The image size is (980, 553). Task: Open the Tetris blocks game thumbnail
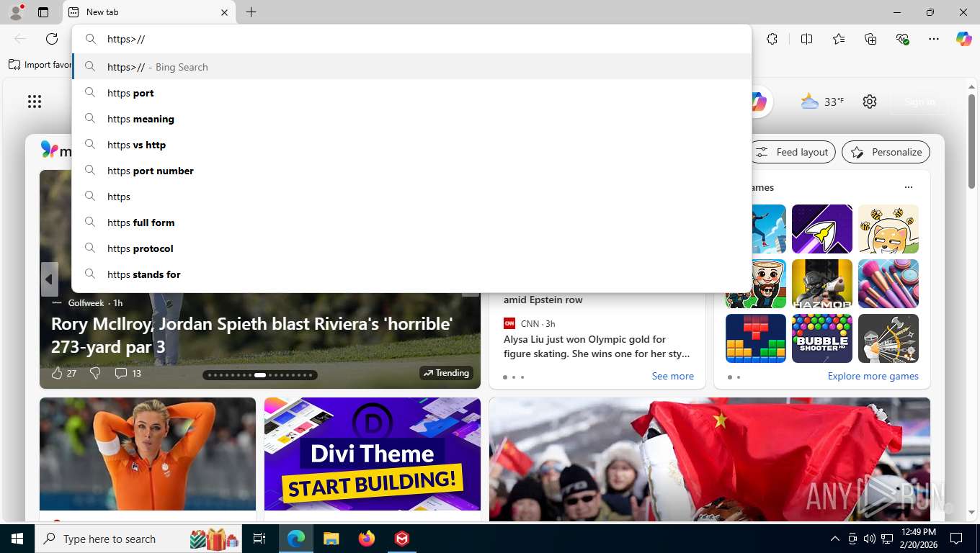point(756,338)
